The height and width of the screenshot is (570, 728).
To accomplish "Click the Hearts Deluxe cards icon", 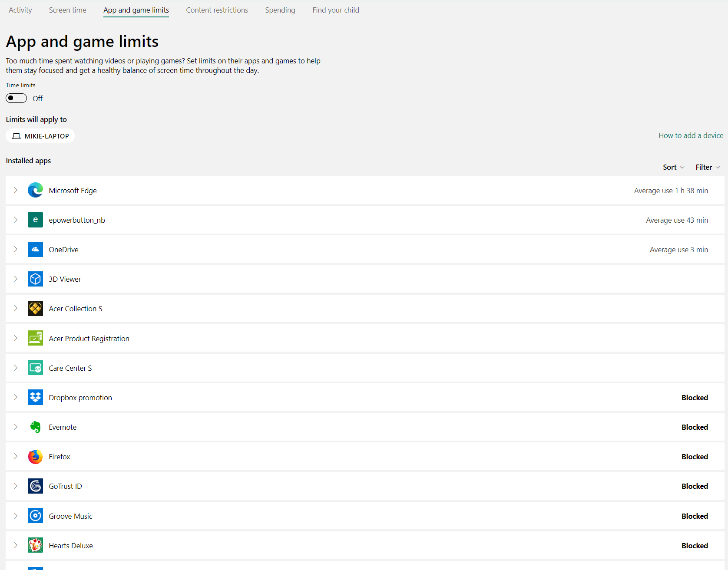I will pyautogui.click(x=35, y=545).
